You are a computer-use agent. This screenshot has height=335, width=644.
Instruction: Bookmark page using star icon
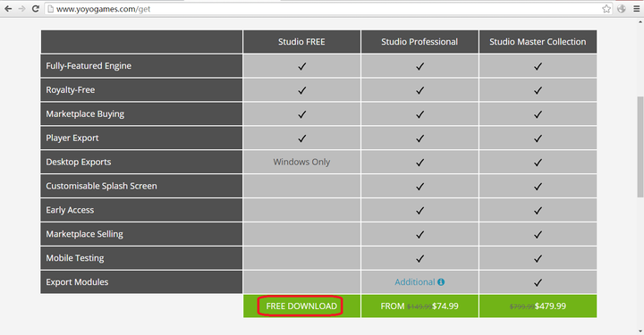pyautogui.click(x=606, y=9)
